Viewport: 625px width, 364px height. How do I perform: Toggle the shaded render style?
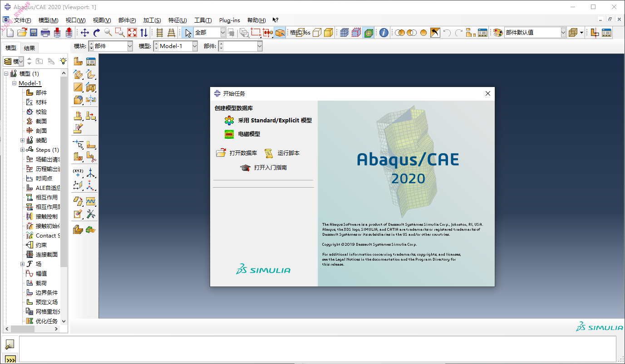point(329,33)
